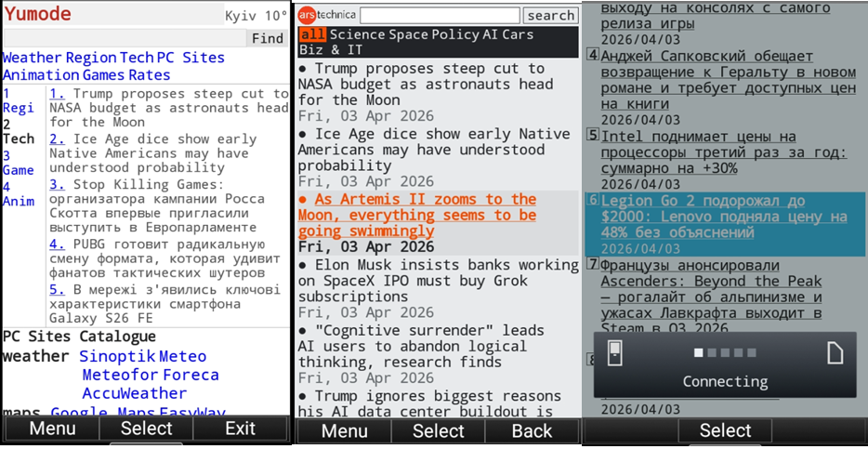Open the Анджей Сапковский article link
This screenshot has width=868, height=449.
728,80
